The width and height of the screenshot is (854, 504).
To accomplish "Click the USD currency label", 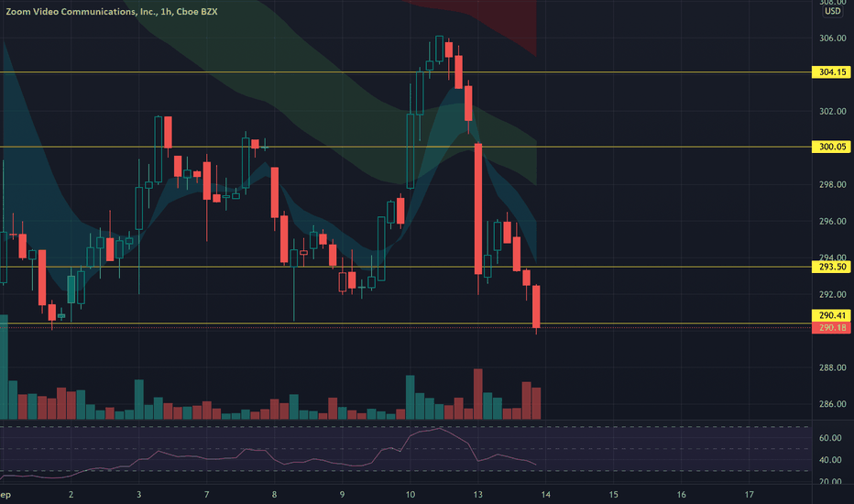I will pos(832,11).
